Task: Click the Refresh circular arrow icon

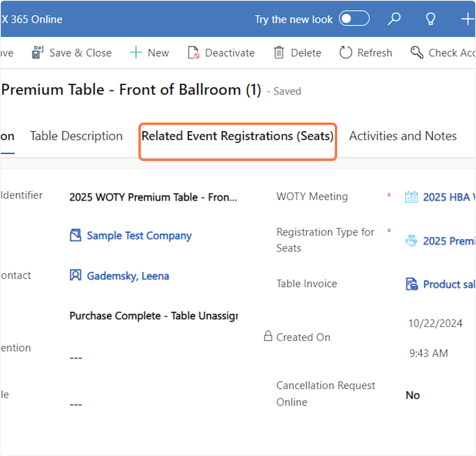Action: tap(345, 53)
